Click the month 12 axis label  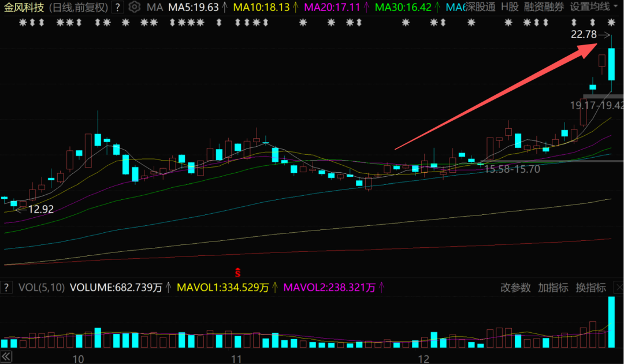coord(424,359)
